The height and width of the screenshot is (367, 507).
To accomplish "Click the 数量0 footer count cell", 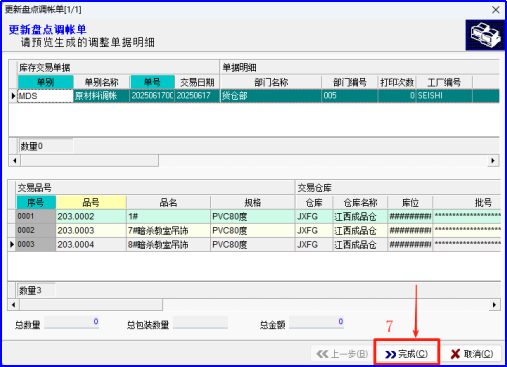I will (46, 146).
